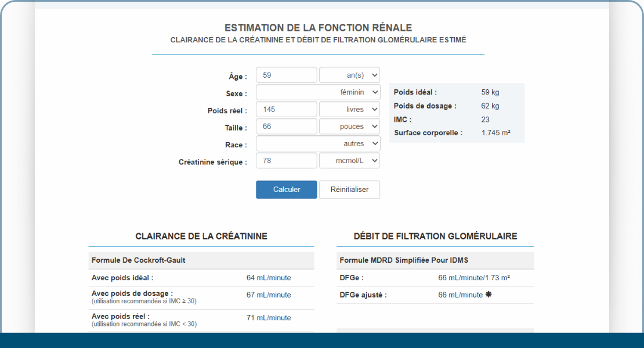Open the weight units dropdown showing livres
This screenshot has width=644, height=348.
coord(349,109)
